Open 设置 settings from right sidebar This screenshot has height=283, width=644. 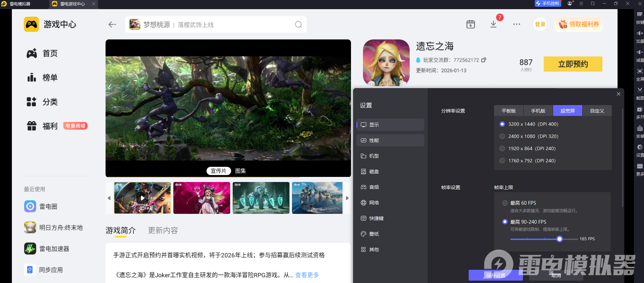click(x=640, y=151)
